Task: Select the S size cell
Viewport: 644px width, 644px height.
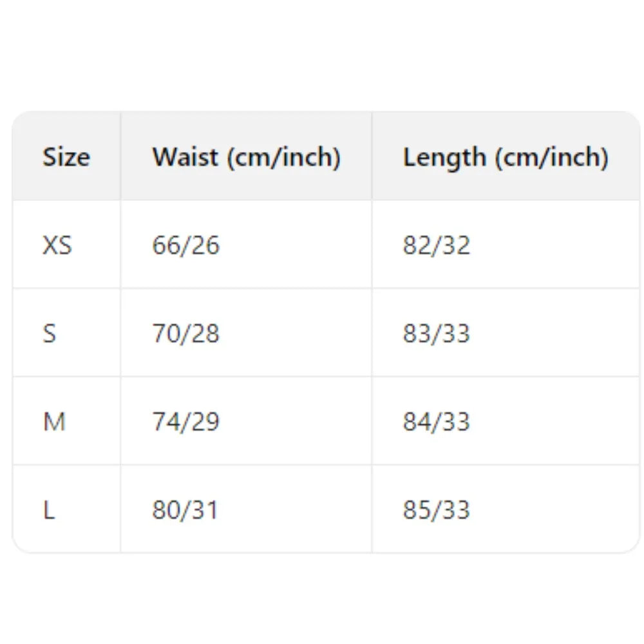Action: 50,334
